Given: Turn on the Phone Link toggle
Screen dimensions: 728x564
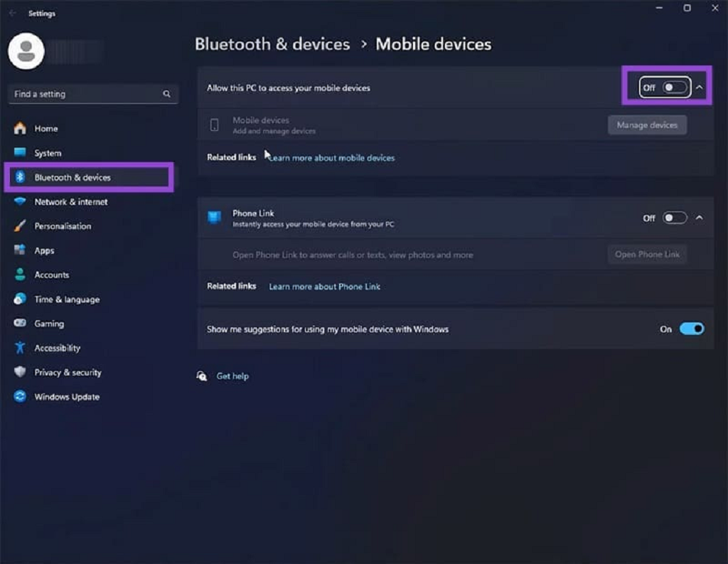Looking at the screenshot, I should [x=675, y=218].
